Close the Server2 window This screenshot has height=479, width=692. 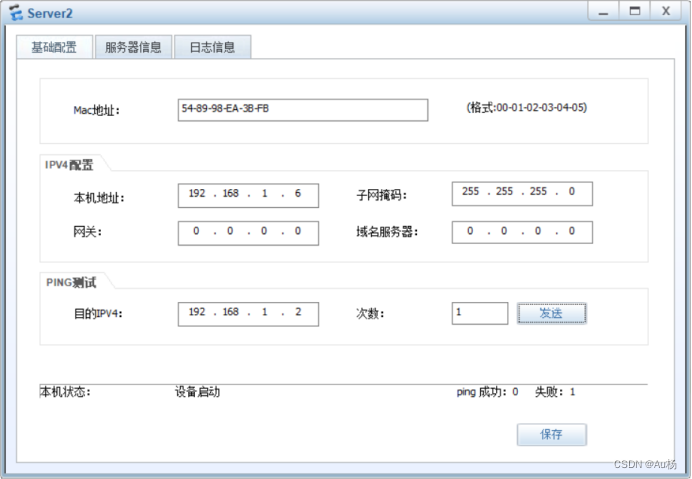[666, 11]
